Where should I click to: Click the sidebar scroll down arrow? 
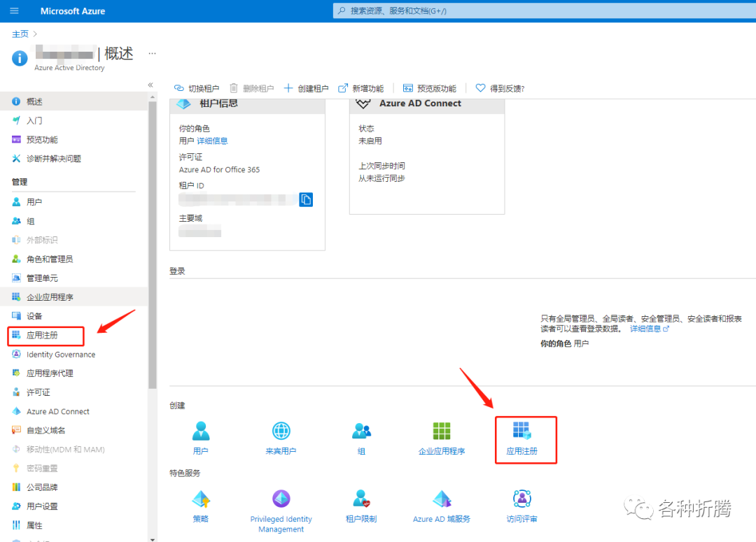[153, 539]
